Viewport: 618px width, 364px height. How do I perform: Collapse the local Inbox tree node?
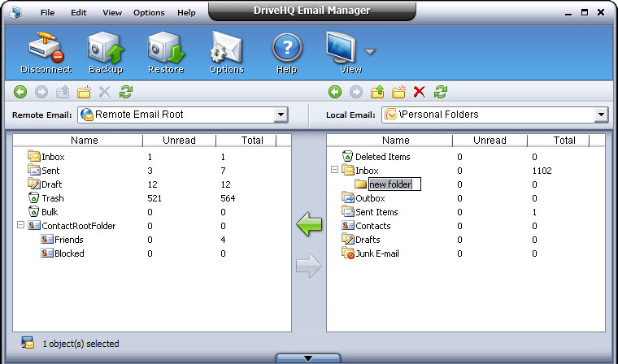pos(334,171)
